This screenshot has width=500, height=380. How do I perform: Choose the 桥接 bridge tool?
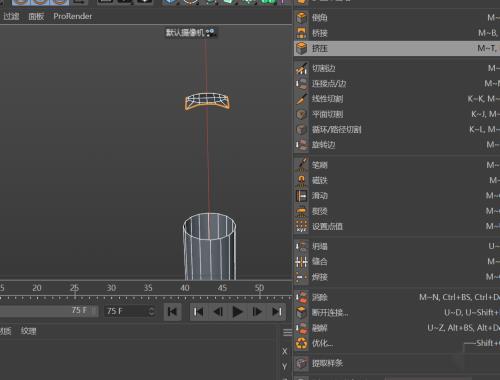coord(397,33)
